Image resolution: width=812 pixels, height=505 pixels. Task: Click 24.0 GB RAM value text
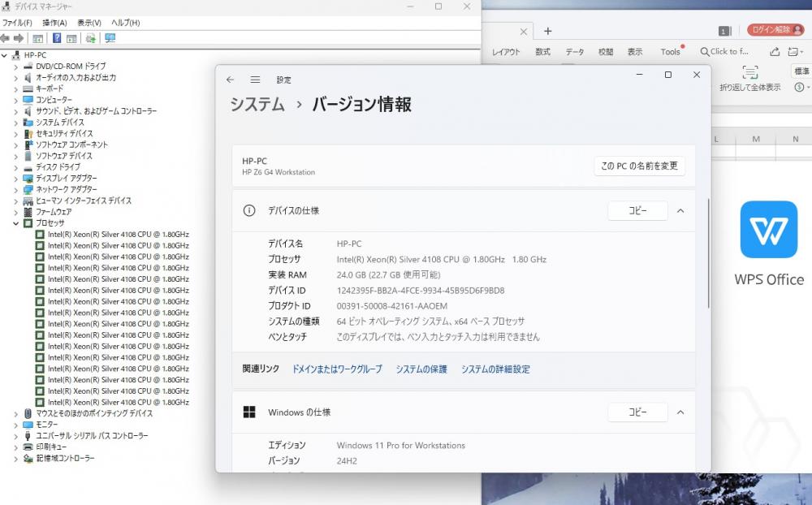(x=388, y=275)
